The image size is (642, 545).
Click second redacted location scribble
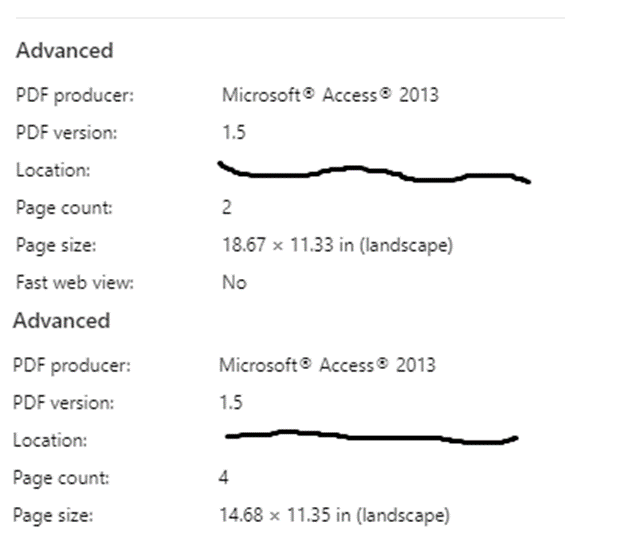point(372,437)
